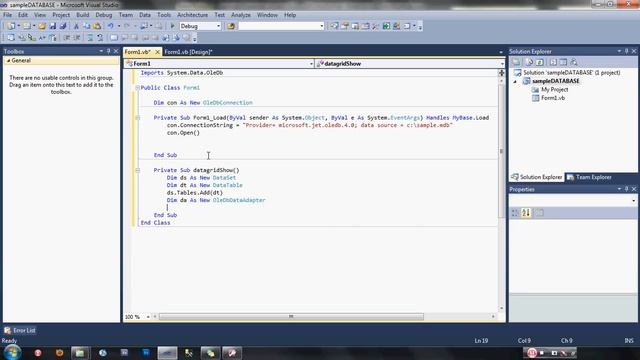Click the Copy icon in toolbar

point(87,26)
